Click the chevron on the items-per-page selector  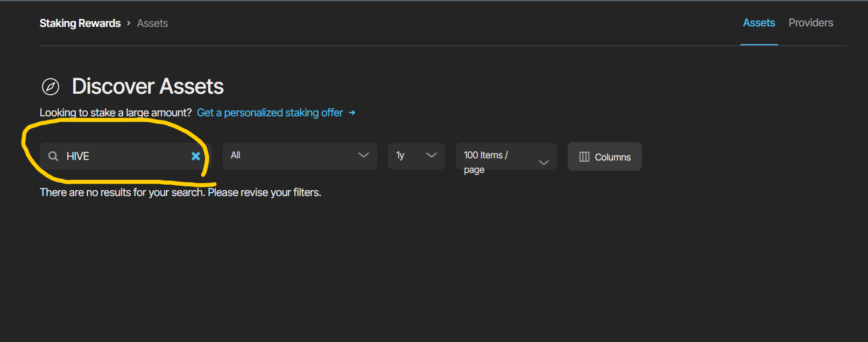[x=544, y=162]
